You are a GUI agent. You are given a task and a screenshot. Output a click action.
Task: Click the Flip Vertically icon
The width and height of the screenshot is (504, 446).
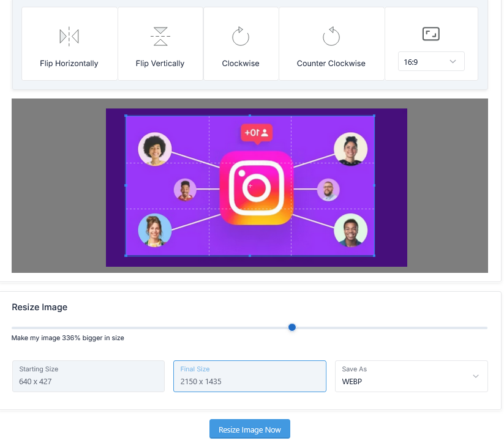160,36
